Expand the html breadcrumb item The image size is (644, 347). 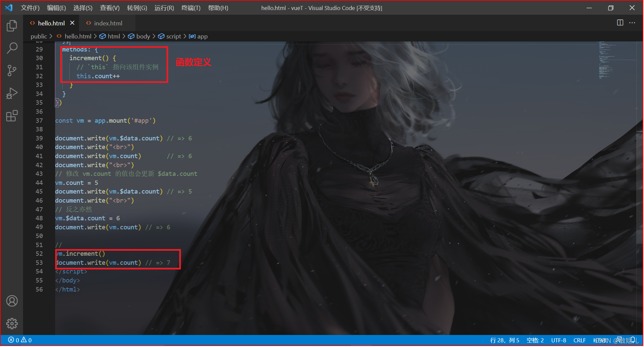coord(110,36)
